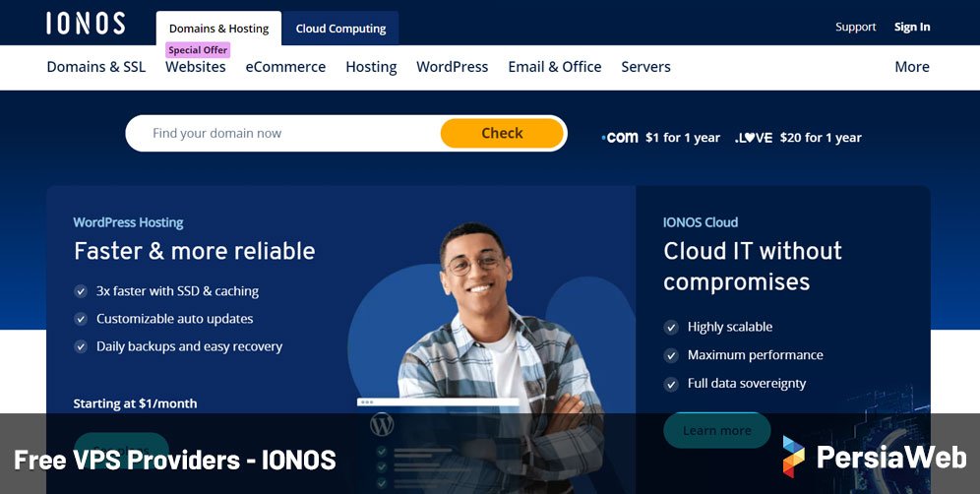Open the Domains & SSL menu
Image resolution: width=980 pixels, height=494 pixels.
click(x=96, y=67)
